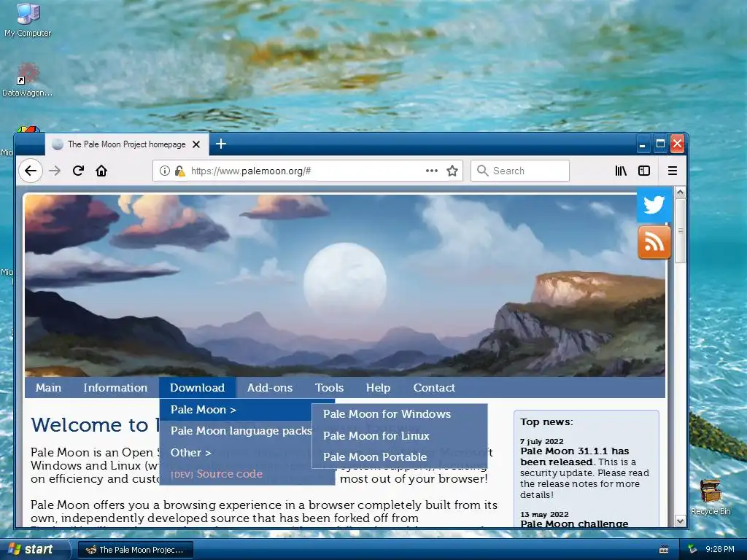The height and width of the screenshot is (560, 747).
Task: Open My Computer desktop icon
Action: pyautogui.click(x=28, y=20)
